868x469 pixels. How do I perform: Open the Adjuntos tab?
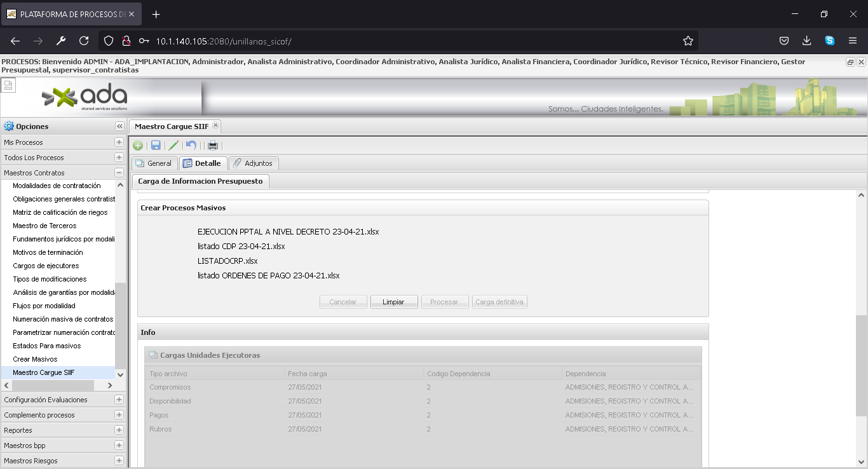tap(253, 163)
